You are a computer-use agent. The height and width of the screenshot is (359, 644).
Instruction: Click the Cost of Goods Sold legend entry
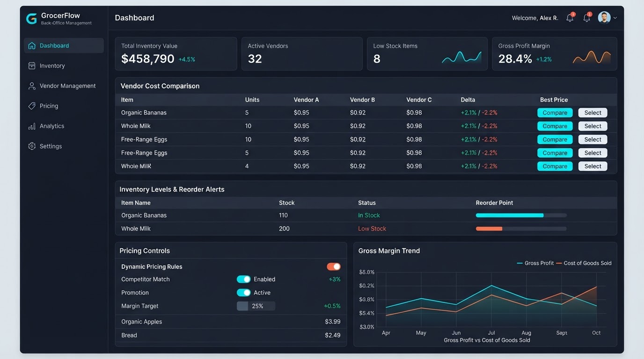click(584, 263)
